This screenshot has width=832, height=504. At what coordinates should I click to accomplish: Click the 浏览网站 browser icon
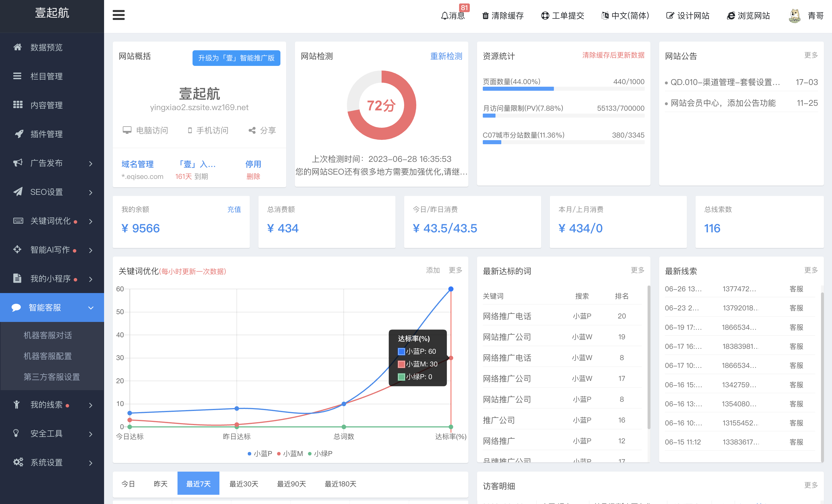point(731,16)
